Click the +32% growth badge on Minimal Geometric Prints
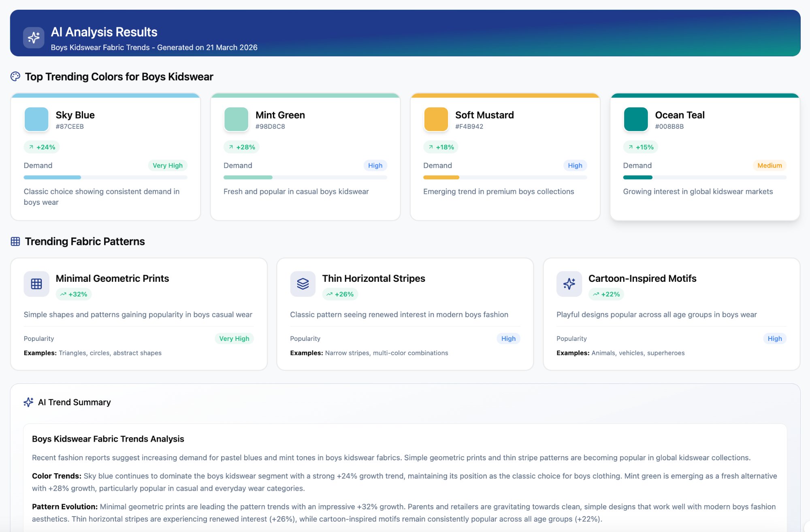This screenshot has height=532, width=810. coord(74,294)
